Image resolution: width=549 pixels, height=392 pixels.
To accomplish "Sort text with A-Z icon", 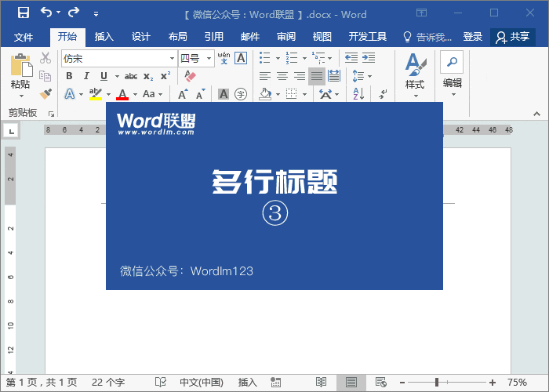I will (x=359, y=94).
